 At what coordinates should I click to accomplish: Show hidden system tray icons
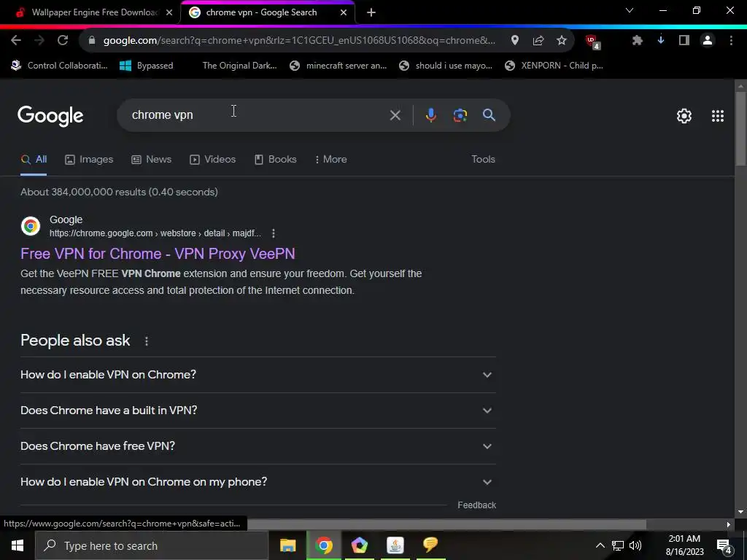600,545
